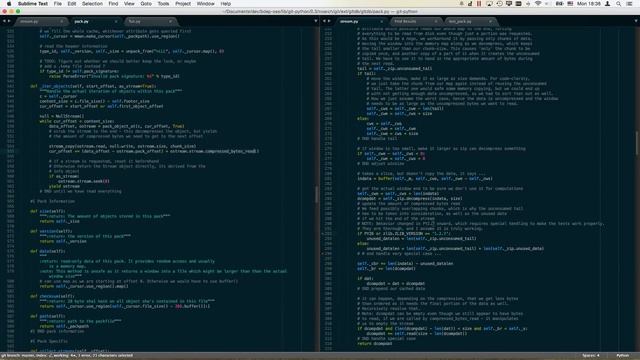Click the 'return dcompdat' line in stream.py
The image size is (640, 360).
coord(374,343)
